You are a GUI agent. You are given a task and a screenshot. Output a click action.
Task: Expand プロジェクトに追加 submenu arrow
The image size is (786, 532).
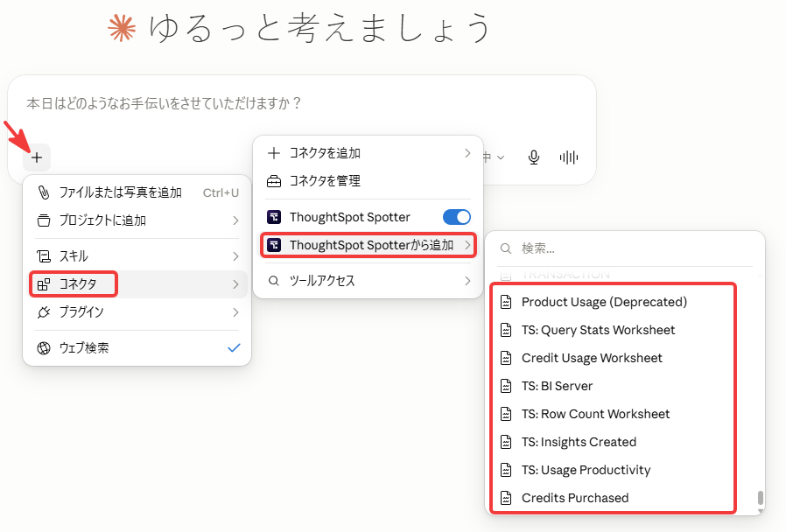[235, 220]
